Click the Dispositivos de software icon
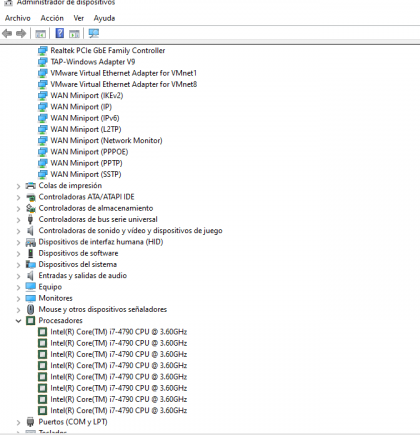 30,253
